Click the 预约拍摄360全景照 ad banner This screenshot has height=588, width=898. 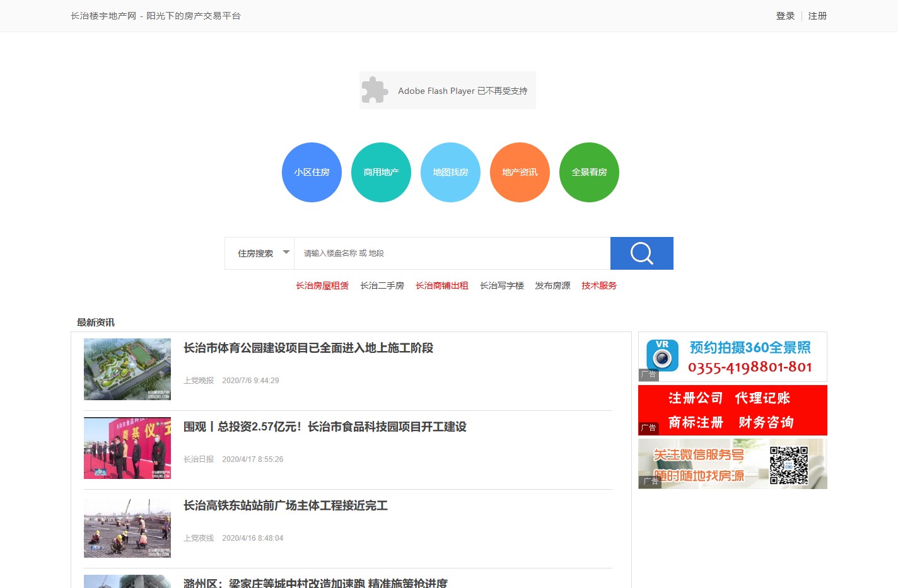[733, 357]
